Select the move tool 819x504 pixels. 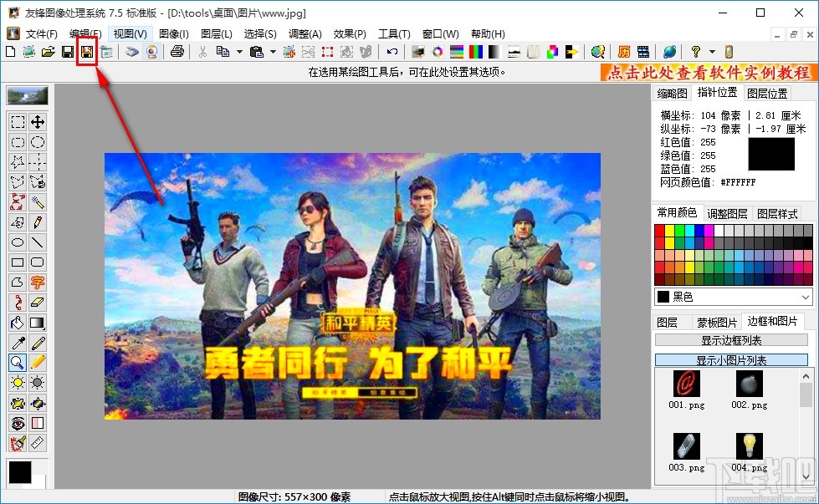37,122
